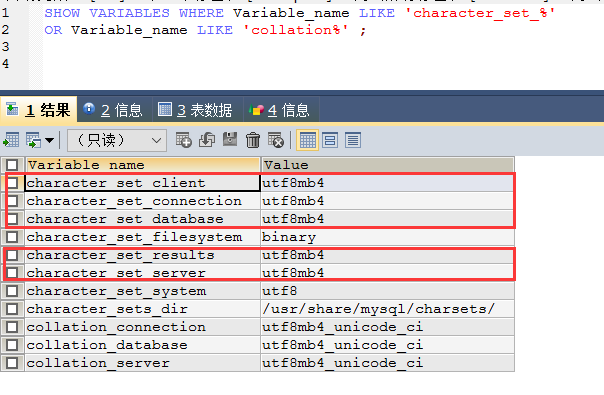Select the collation_connection name cell

point(143,327)
